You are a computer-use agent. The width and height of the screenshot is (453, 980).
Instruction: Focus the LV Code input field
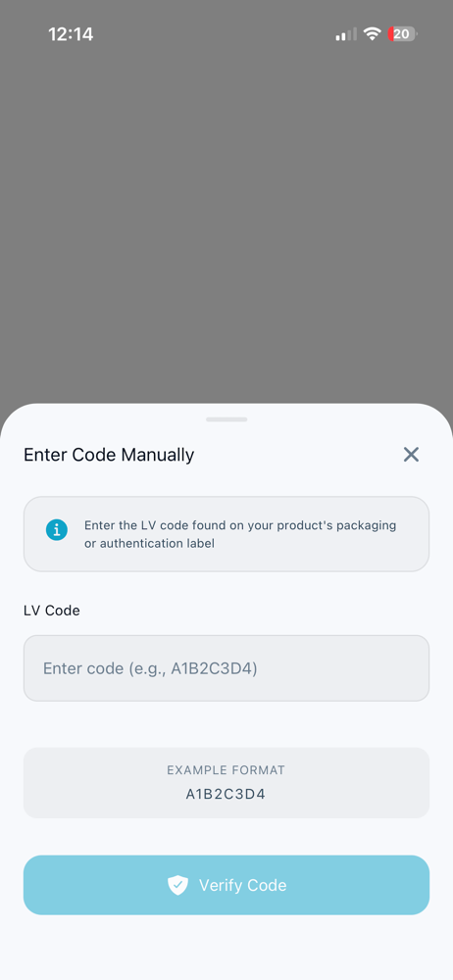[x=226, y=668]
